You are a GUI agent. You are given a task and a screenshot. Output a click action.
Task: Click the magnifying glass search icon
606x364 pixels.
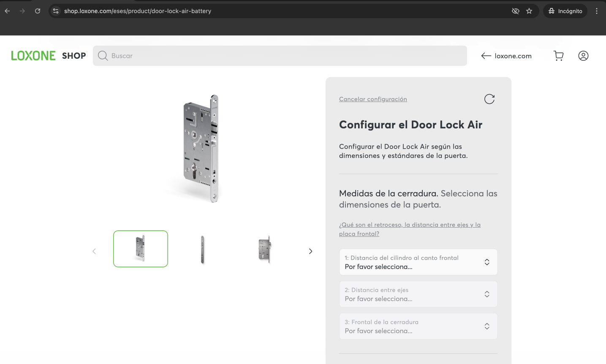pos(103,56)
